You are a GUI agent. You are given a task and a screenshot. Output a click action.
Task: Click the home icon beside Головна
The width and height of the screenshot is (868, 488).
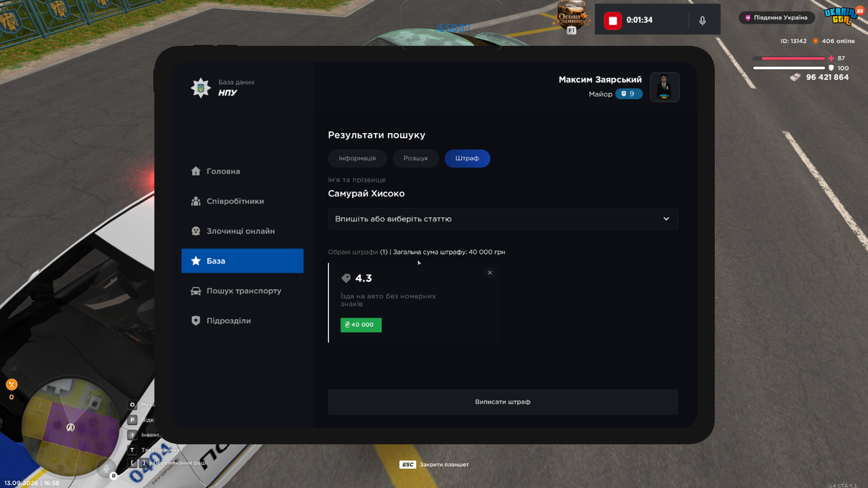pyautogui.click(x=196, y=171)
